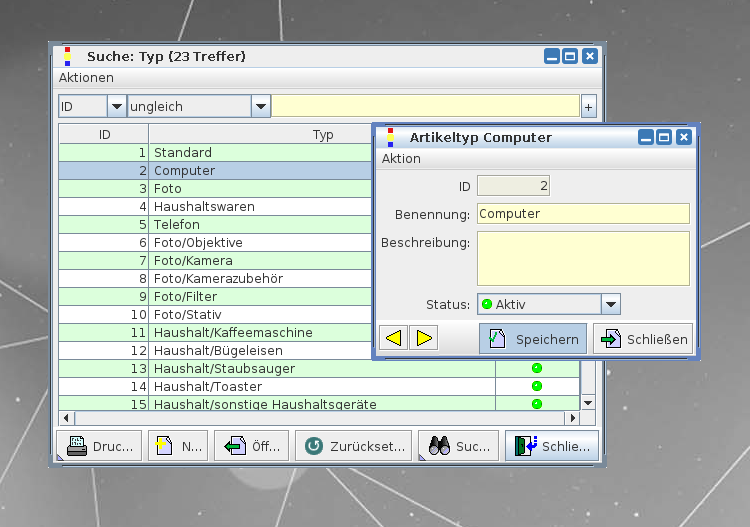Click the binoculars Suc... search button
The width and height of the screenshot is (750, 527).
[458, 446]
